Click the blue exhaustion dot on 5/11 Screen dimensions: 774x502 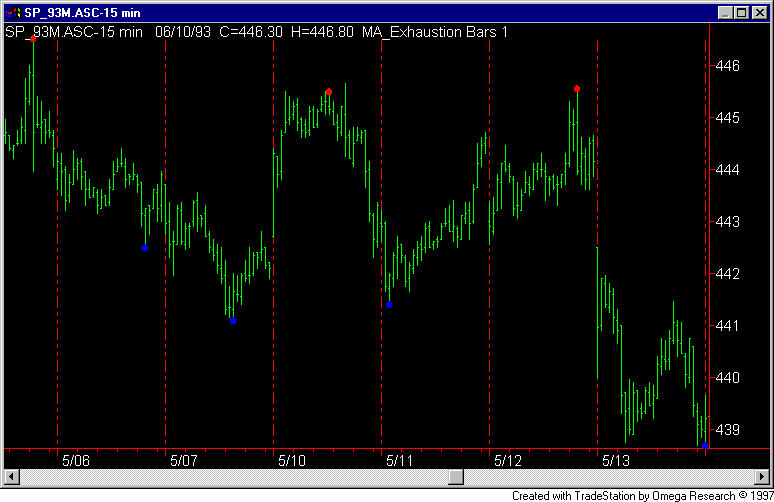pos(389,305)
